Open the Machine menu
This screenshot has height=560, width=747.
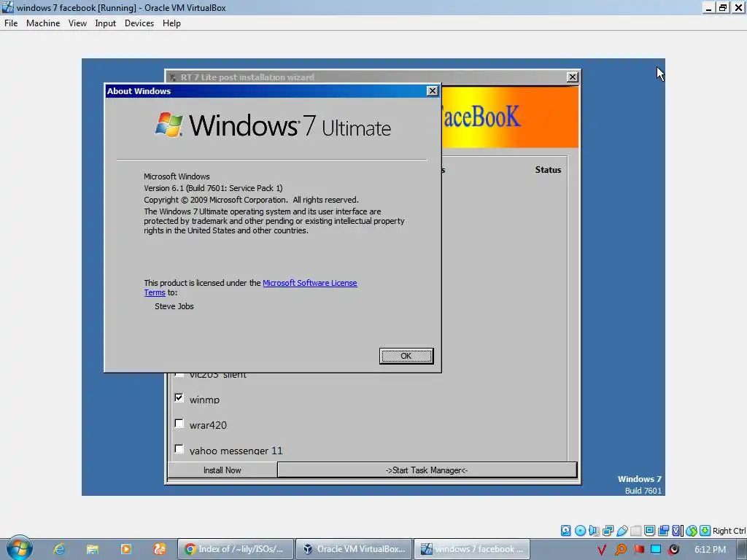coord(43,23)
